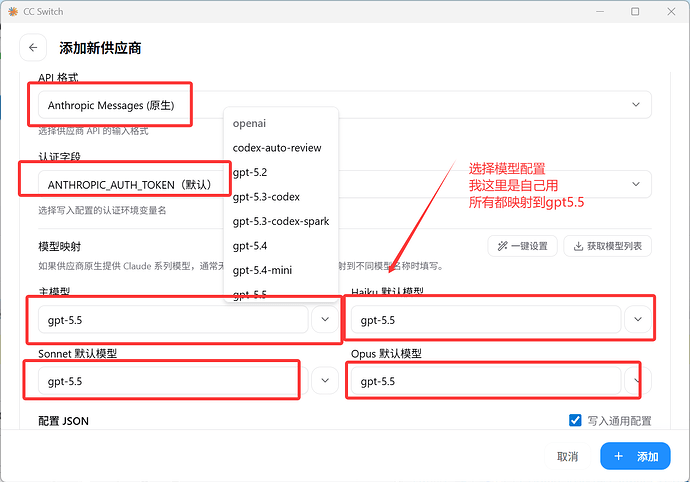Select gpt-5.3-codex-spark model option
The height and width of the screenshot is (482, 690).
(x=281, y=221)
